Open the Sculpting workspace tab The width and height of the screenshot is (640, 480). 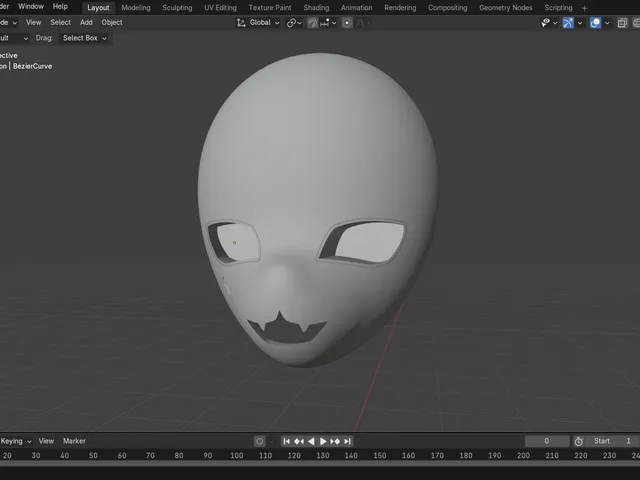coord(177,8)
